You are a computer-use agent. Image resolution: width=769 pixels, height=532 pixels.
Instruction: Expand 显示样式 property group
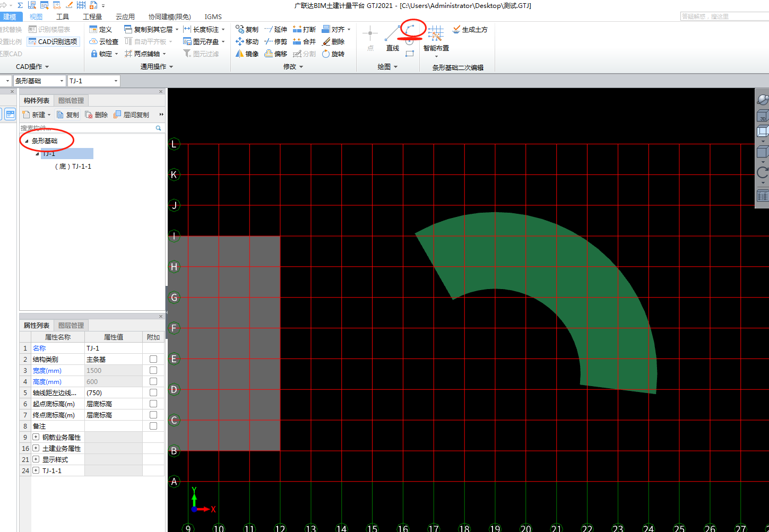(x=36, y=459)
